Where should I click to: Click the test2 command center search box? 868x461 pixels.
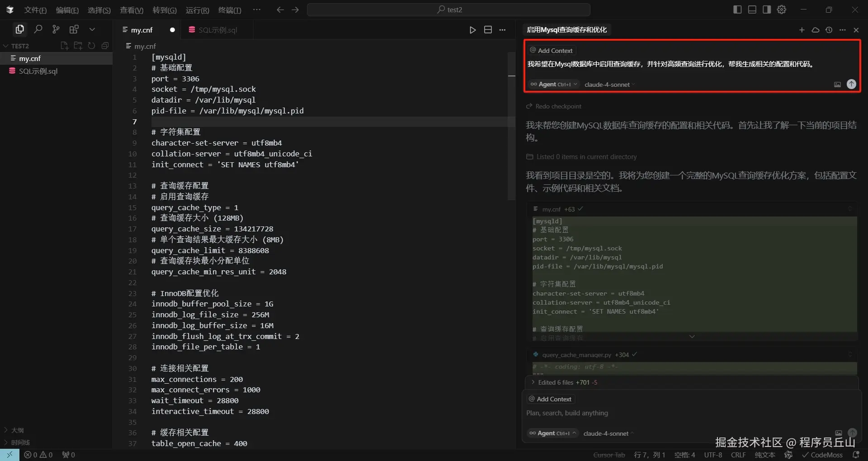tap(448, 9)
